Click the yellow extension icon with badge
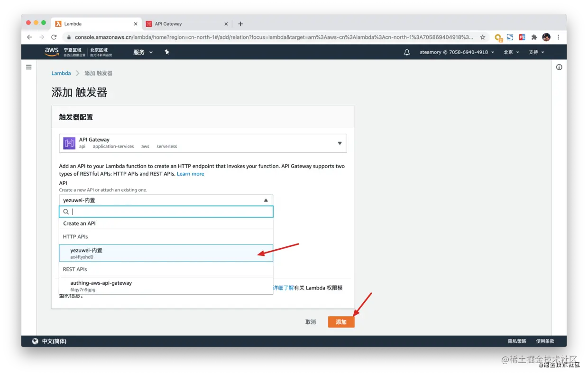Screen dimensions: 588x375 498,37
